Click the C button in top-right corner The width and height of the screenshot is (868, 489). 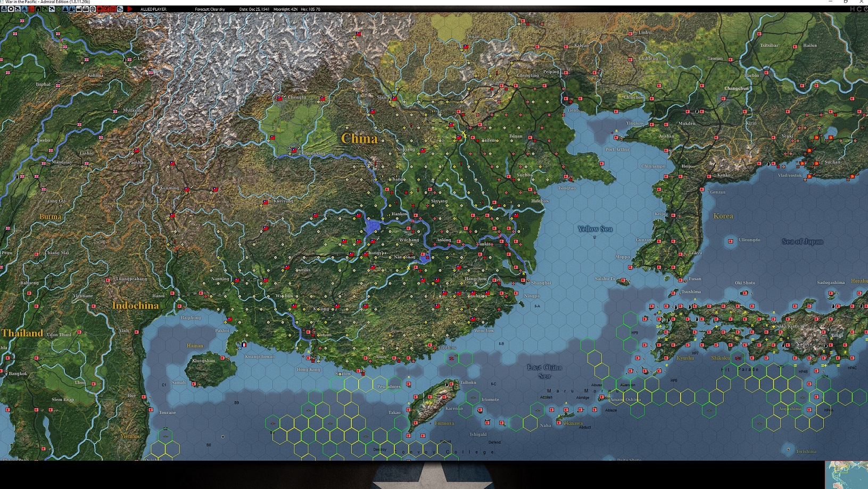[859, 9]
